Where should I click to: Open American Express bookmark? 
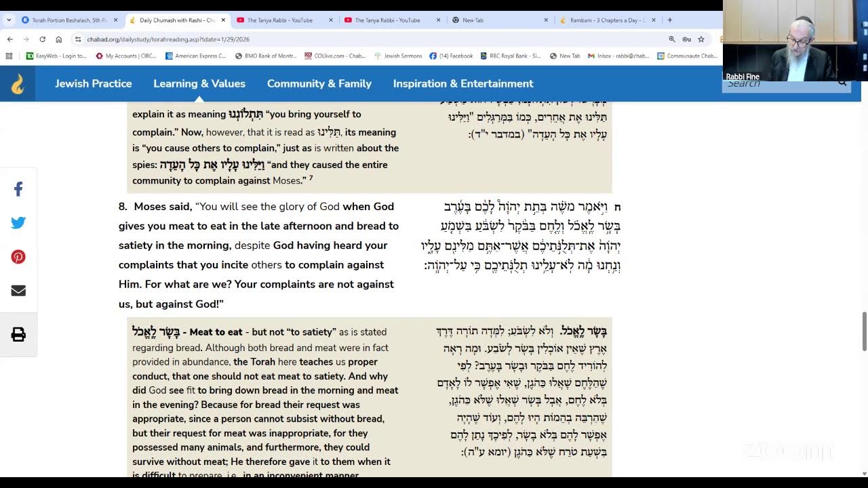[196, 56]
